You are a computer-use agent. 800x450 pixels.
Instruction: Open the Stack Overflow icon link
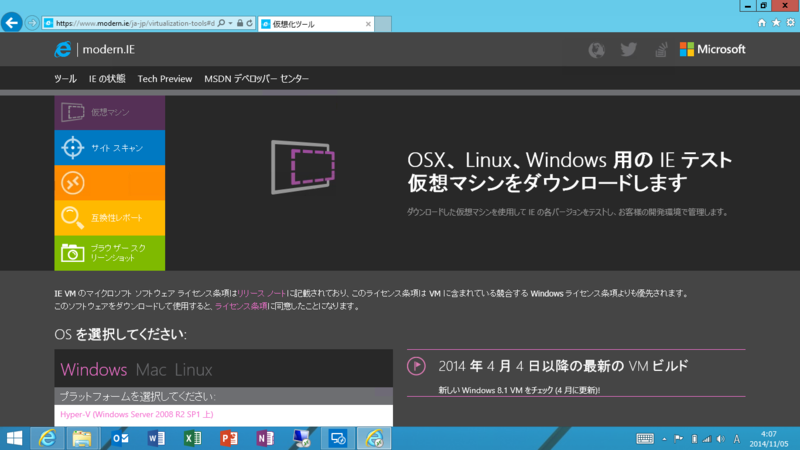click(661, 49)
